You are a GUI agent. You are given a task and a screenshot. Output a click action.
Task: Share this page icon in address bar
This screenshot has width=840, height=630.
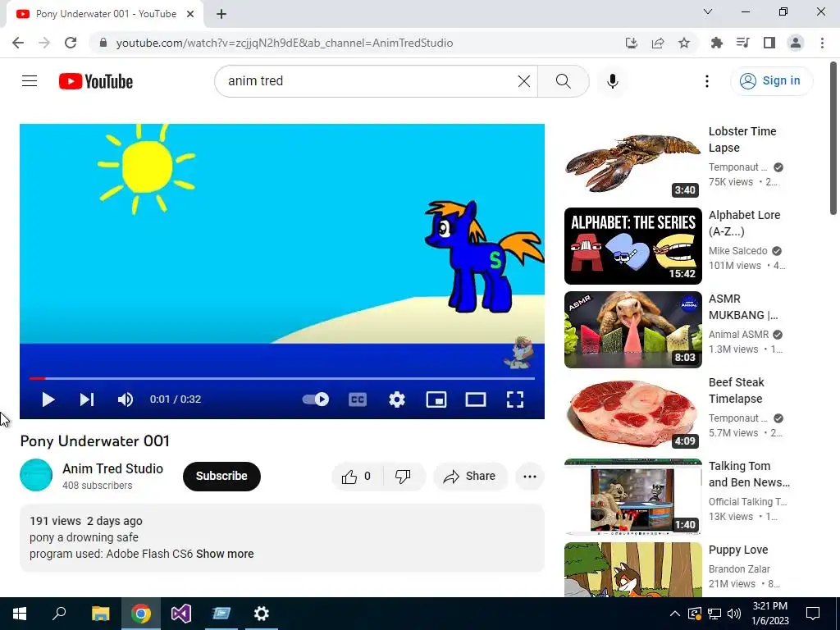(658, 43)
